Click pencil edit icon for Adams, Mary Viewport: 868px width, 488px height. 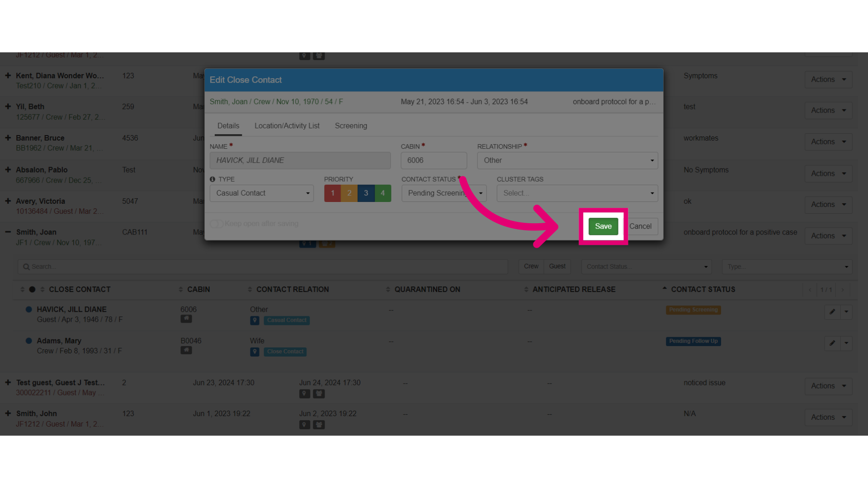click(832, 343)
